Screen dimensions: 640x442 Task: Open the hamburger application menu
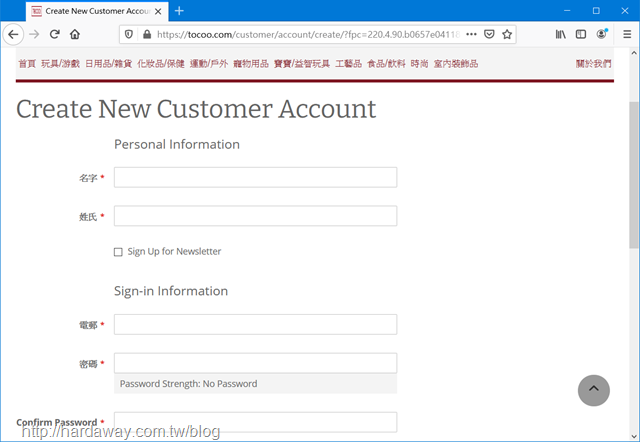tap(627, 34)
